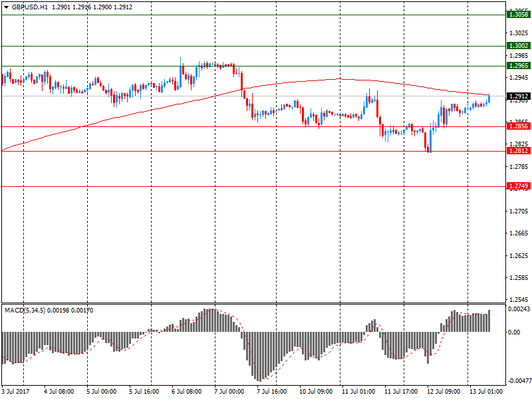Select the 1.2545 price scale value
This screenshot has height=399, width=532.
point(519,300)
